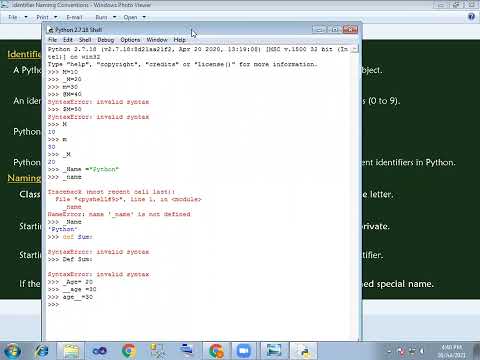Open File menu in Python Shell

pos(53,40)
